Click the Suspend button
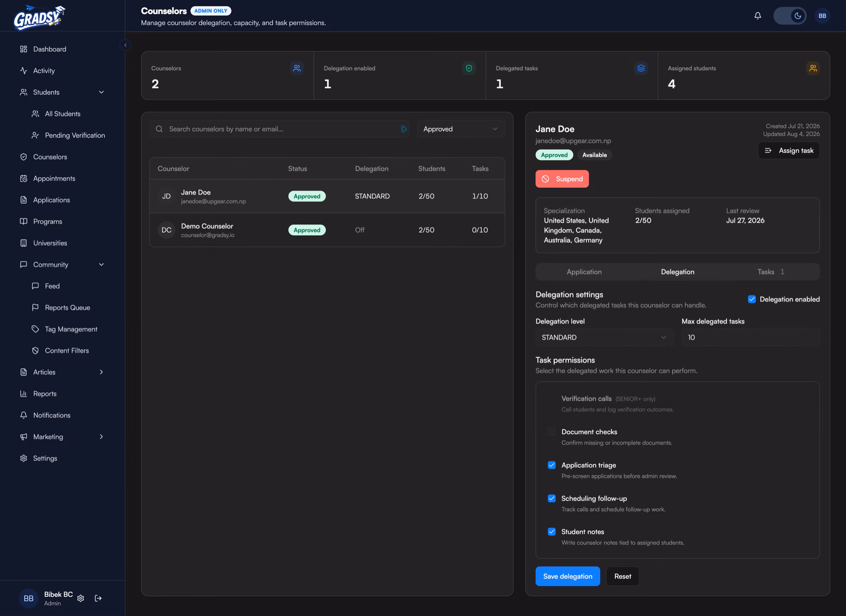The width and height of the screenshot is (846, 616). click(562, 179)
